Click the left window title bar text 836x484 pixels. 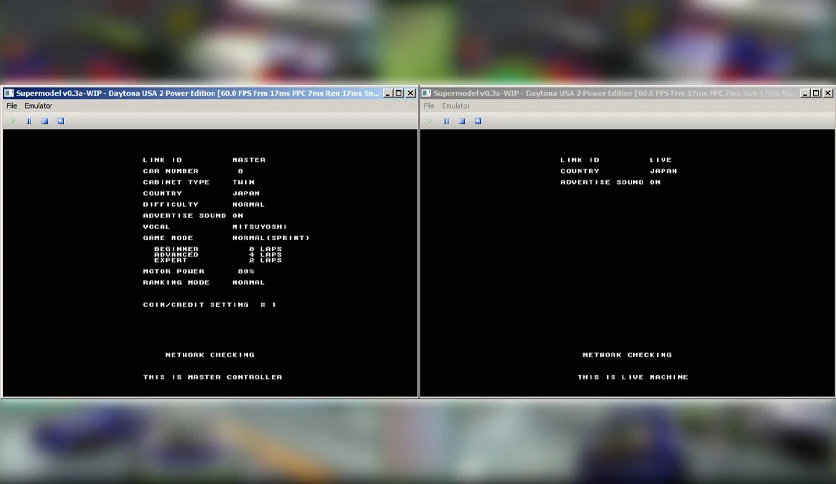[x=197, y=93]
